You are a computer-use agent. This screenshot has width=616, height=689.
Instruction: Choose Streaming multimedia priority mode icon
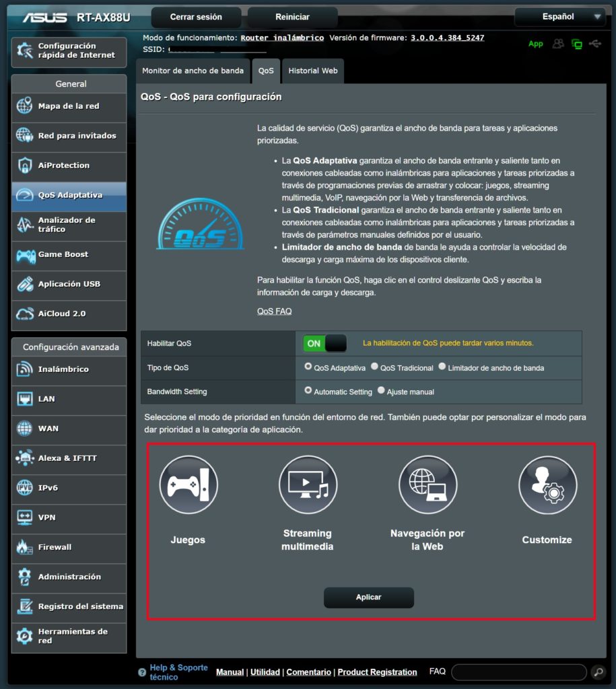tap(307, 485)
